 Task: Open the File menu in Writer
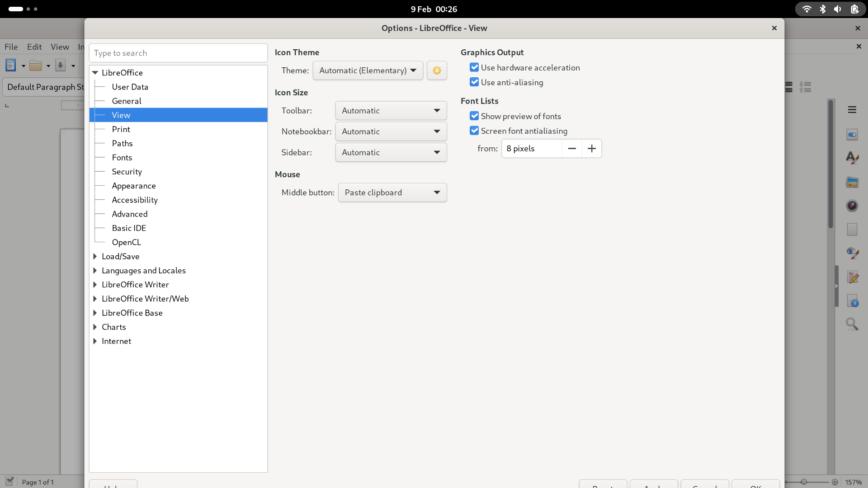click(11, 47)
